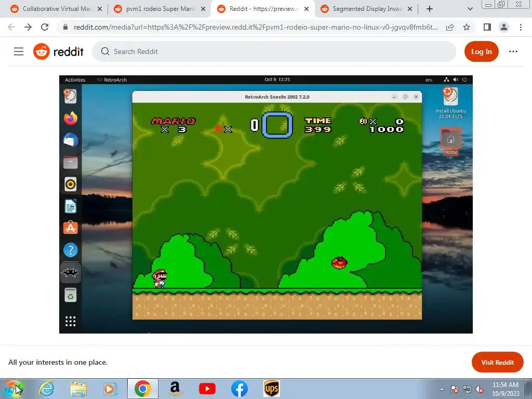Open a new browser tab

click(x=430, y=9)
